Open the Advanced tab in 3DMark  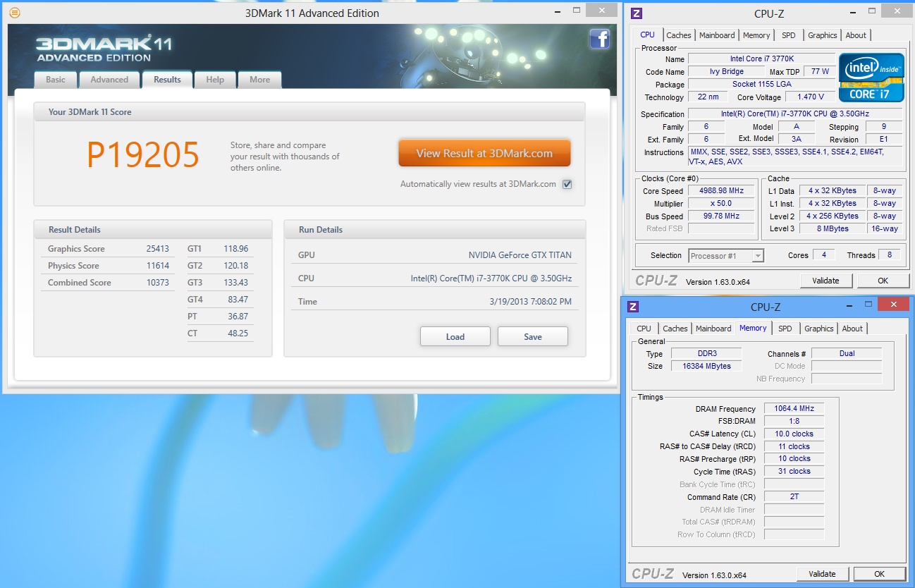click(109, 80)
